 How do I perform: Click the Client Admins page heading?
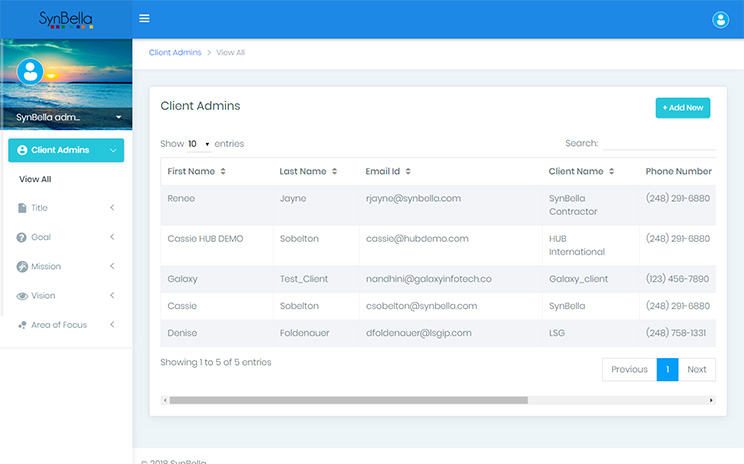pyautogui.click(x=200, y=106)
